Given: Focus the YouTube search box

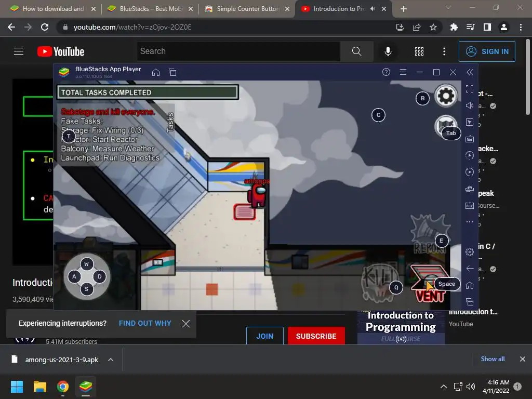Looking at the screenshot, I should (238, 51).
